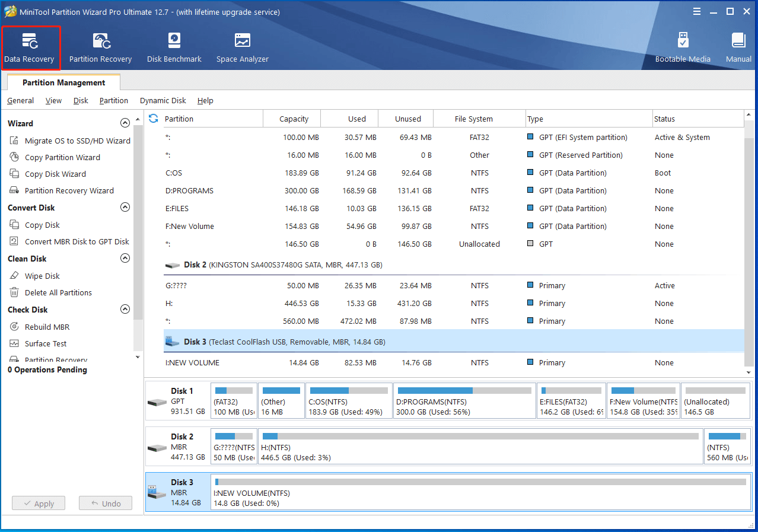Open the Disk menu
This screenshot has height=532, width=758.
81,101
